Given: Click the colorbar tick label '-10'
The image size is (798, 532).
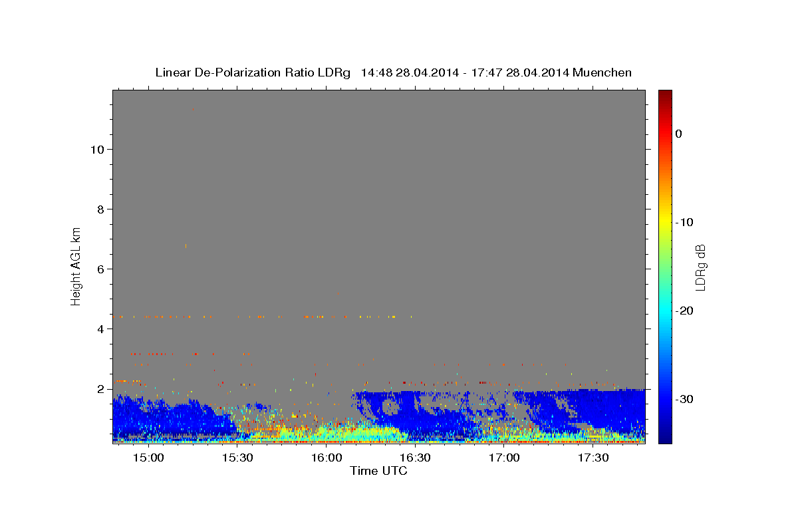Looking at the screenshot, I should (x=684, y=222).
